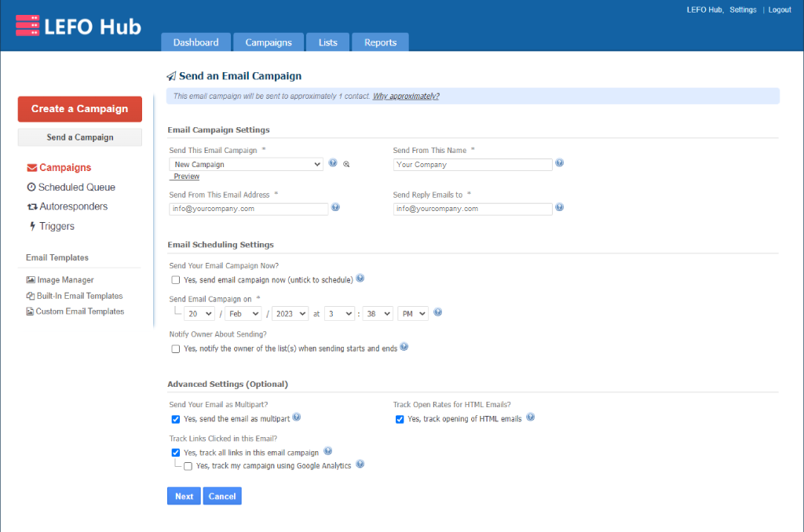Click the LEFO Hub logo icon
The image size is (804, 532).
[27, 26]
